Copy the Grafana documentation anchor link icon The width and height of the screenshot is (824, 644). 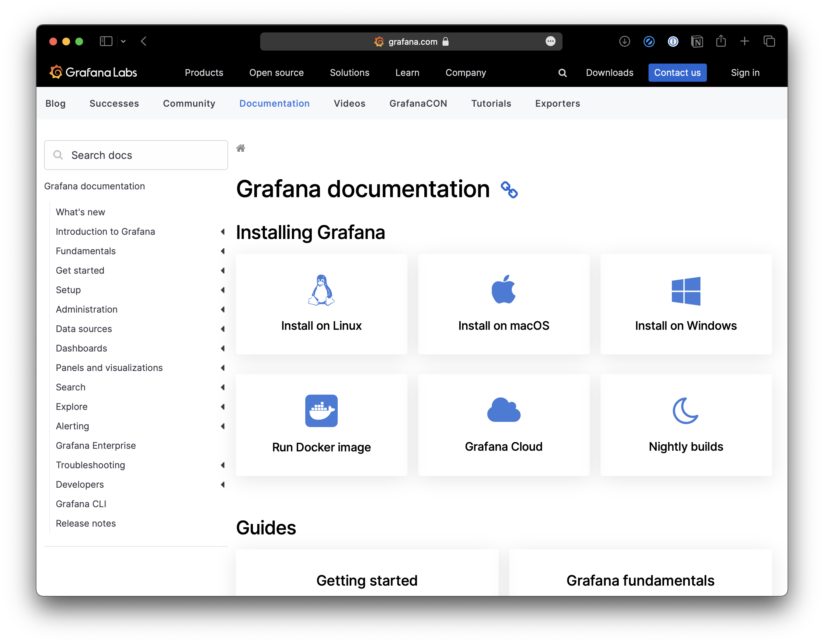(509, 190)
